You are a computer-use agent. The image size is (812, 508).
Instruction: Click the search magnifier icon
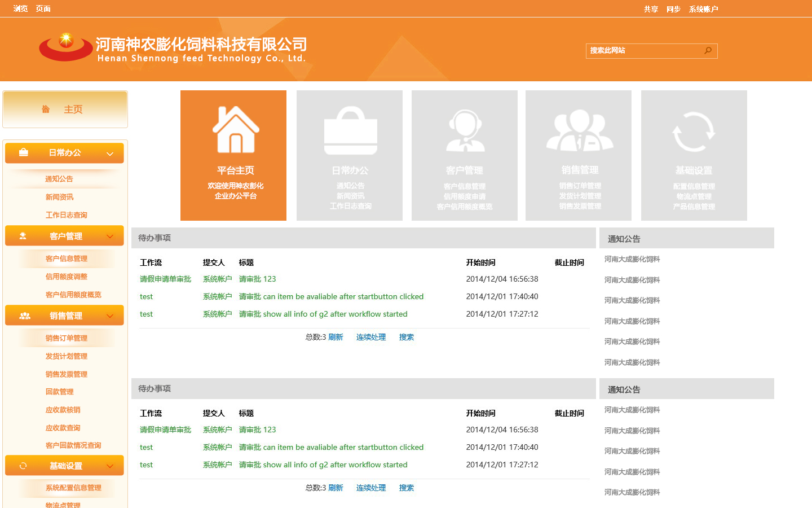click(x=708, y=50)
